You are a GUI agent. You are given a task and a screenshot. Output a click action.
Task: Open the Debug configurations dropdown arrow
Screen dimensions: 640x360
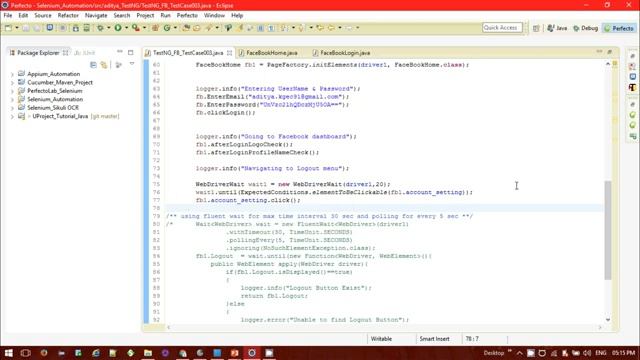coord(109,28)
